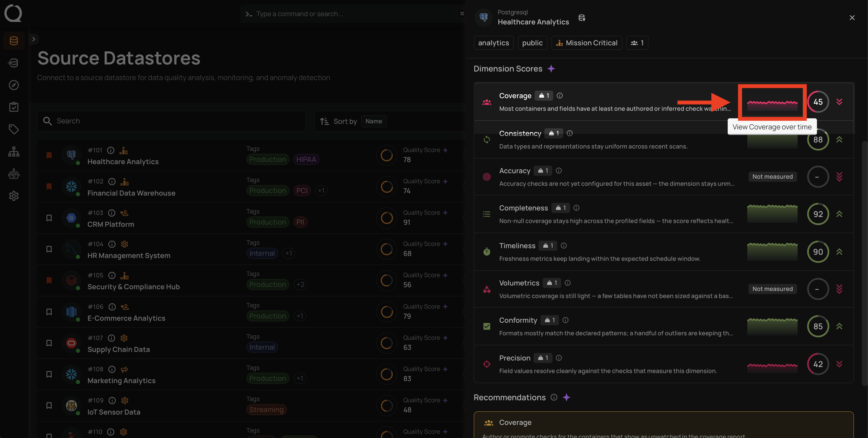This screenshot has height=438, width=868.
Task: Expand the Precision row double chevron
Action: [x=839, y=364]
